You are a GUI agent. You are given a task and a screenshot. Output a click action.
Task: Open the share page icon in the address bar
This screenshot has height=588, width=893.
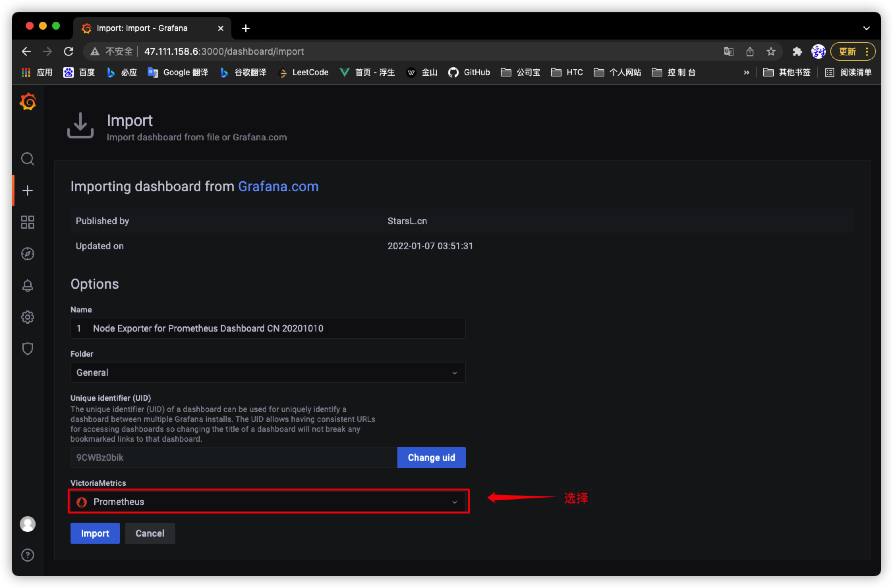[750, 51]
